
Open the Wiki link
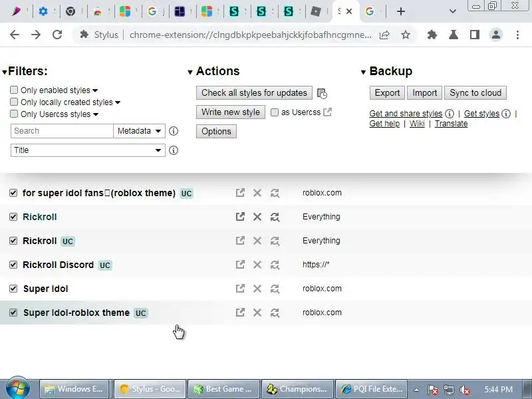(x=417, y=124)
